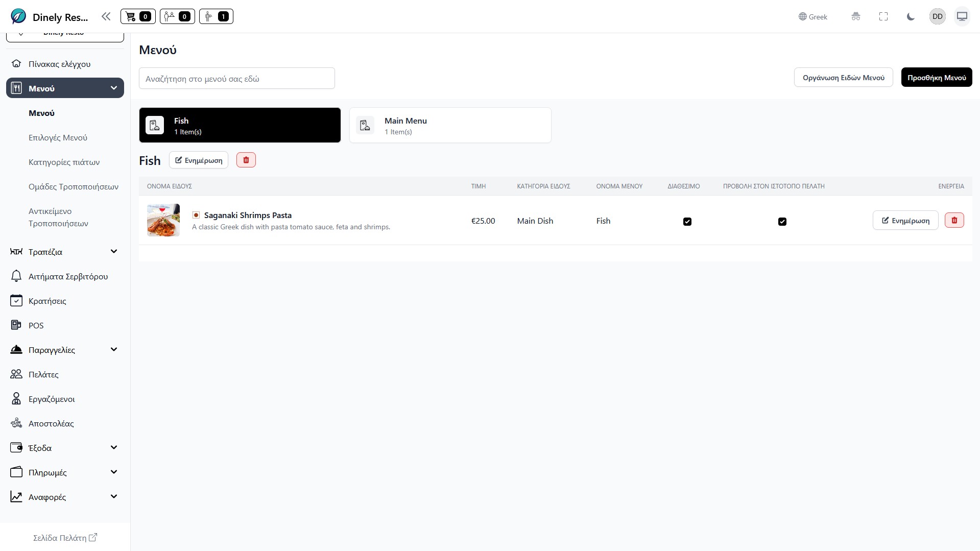Enter fullscreen mode icon
This screenshot has height=551, width=980.
(x=883, y=17)
